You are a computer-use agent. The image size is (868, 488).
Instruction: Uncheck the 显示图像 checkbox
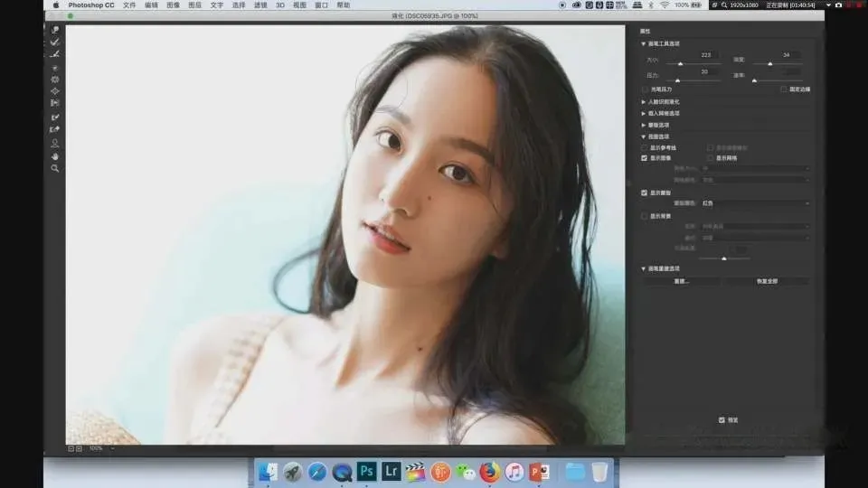click(645, 158)
